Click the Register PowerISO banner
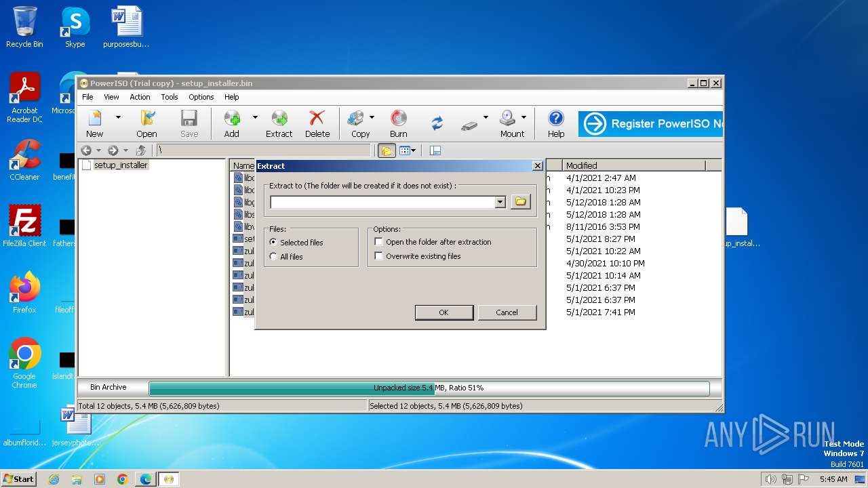This screenshot has width=868, height=488. [650, 124]
